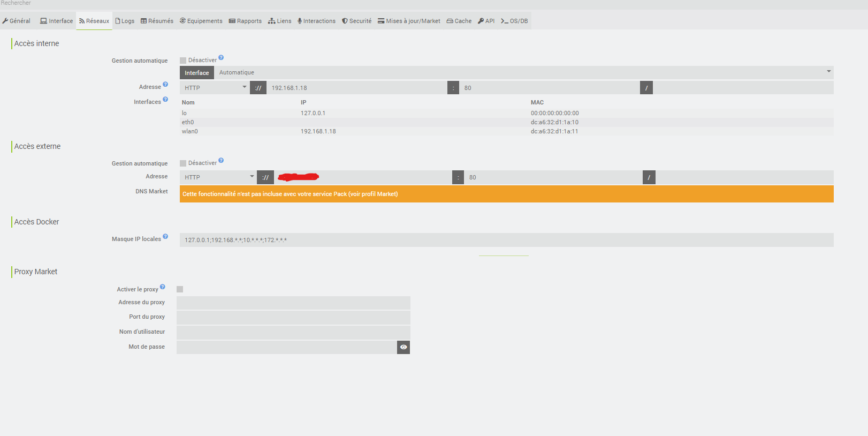
Task: Click the 127.0.0.1 IP cell
Action: (313, 113)
